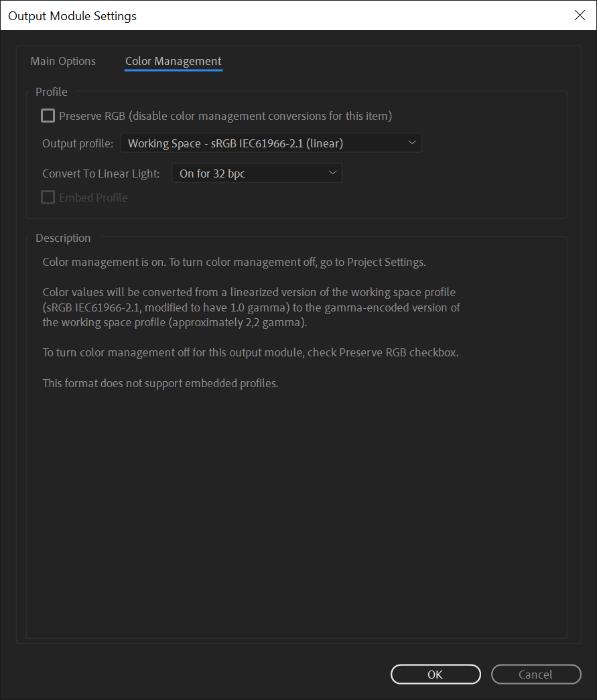
Task: Dismiss the dialog with Cancel
Action: [536, 675]
